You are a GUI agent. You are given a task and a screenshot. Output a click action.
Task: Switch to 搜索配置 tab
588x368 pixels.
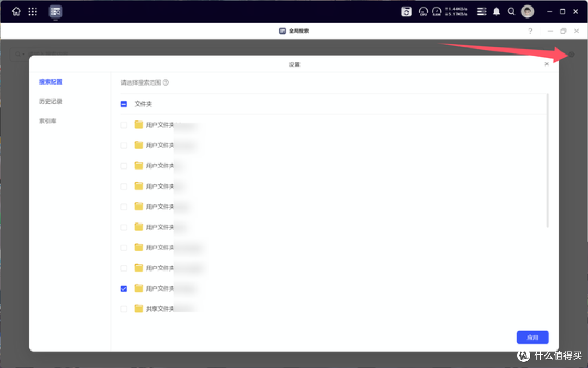pos(50,81)
